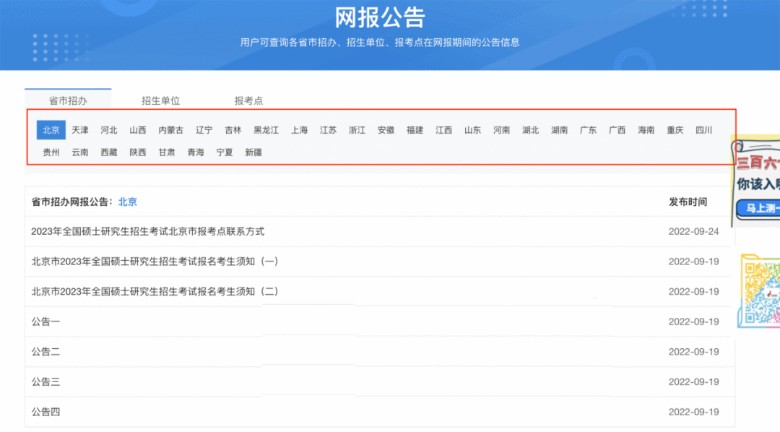
Task: Choose 上海 from the province list
Action: pos(299,130)
